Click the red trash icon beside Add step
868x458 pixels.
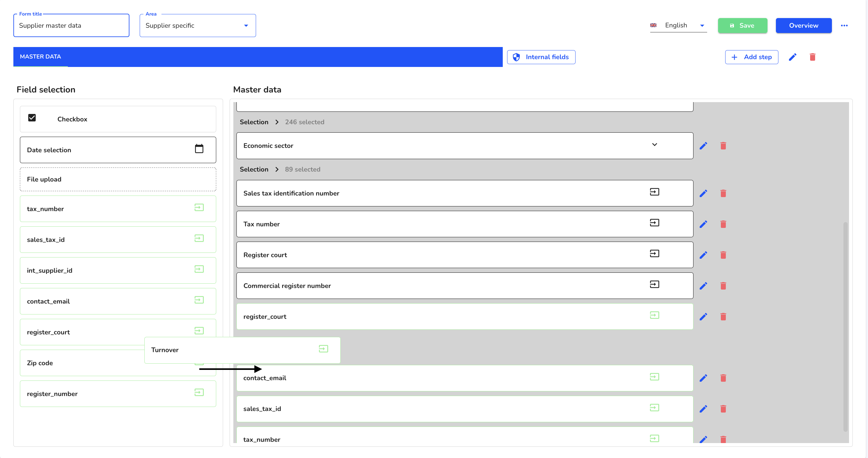(x=812, y=57)
